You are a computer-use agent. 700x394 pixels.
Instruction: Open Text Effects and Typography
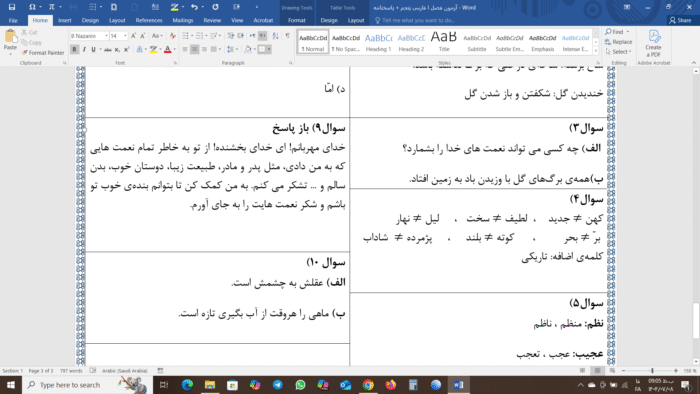[139, 50]
